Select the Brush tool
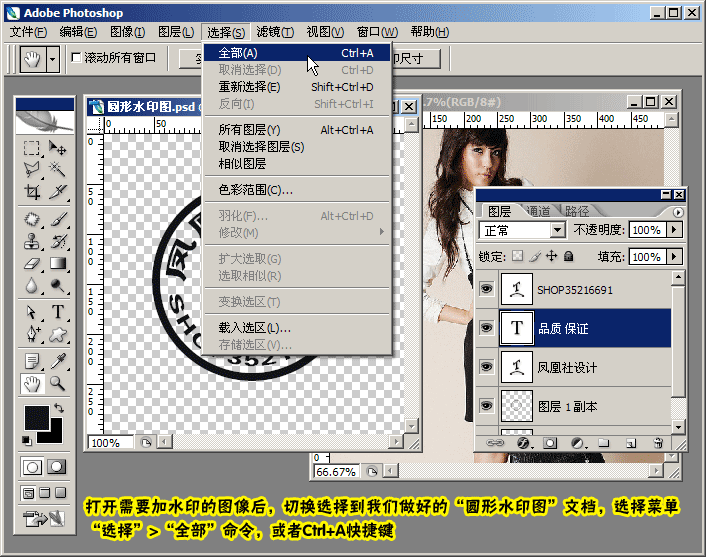Image resolution: width=706 pixels, height=557 pixels. pos(58,219)
